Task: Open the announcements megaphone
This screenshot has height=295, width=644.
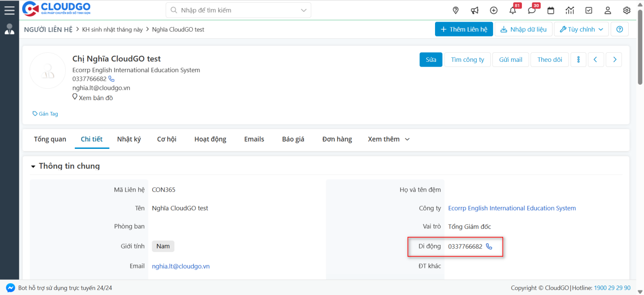Action: point(474,10)
